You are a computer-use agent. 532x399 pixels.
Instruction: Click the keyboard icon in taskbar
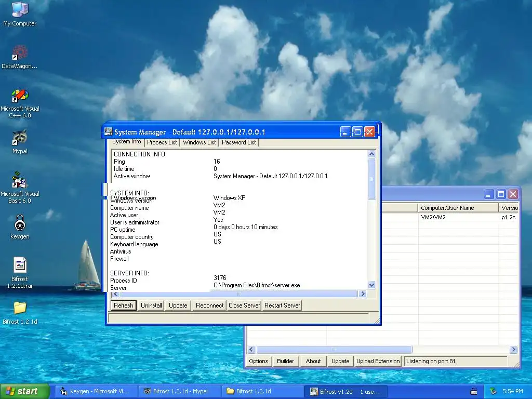474,392
